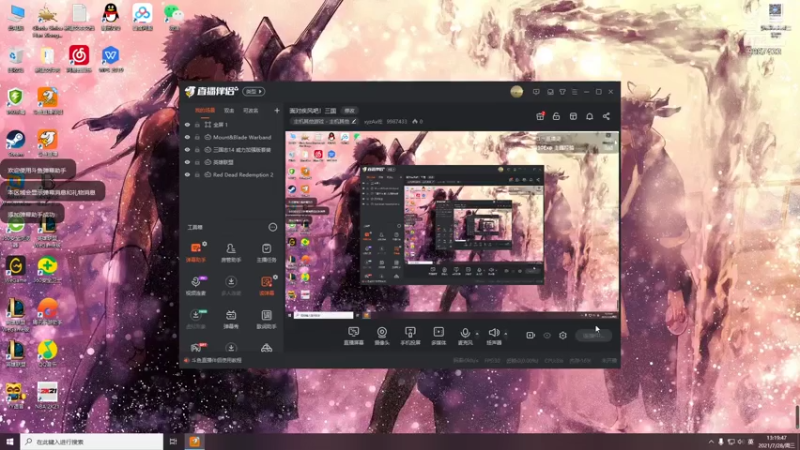Click the padlock icon in the stream header
This screenshot has height=450, width=800.
(x=556, y=116)
